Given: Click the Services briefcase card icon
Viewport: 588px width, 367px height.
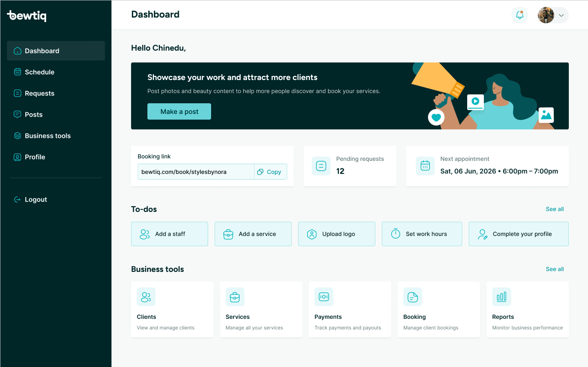Looking at the screenshot, I should coord(235,297).
